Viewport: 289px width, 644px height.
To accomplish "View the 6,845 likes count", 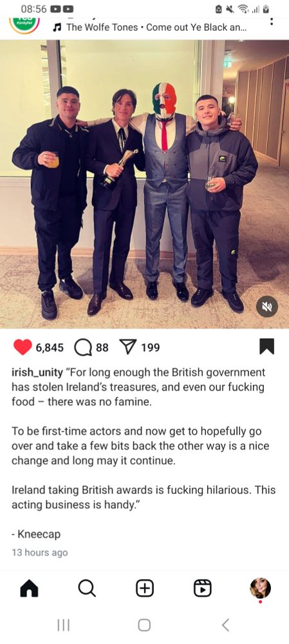I will click(50, 348).
